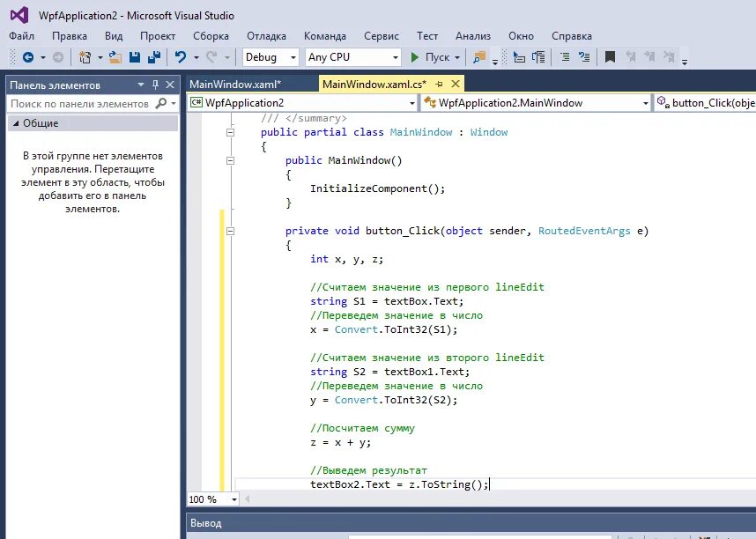756x539 pixels.
Task: Click the horizontal scrollbar left arrow in editor
Action: 248,499
